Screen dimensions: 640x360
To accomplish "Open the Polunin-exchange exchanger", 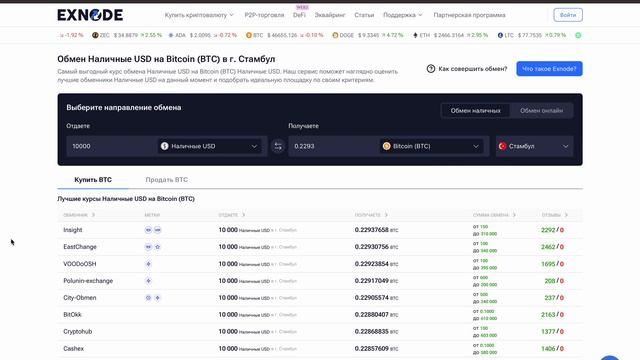I will [x=88, y=281].
